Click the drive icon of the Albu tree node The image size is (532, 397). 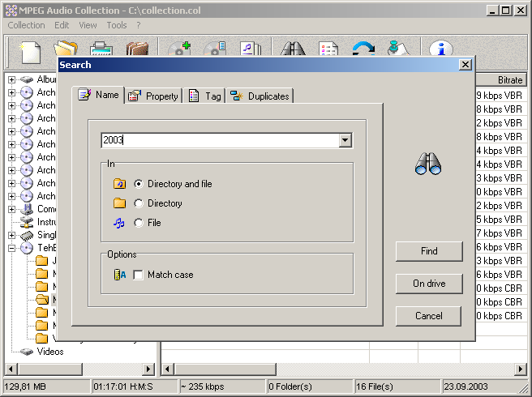(x=26, y=79)
